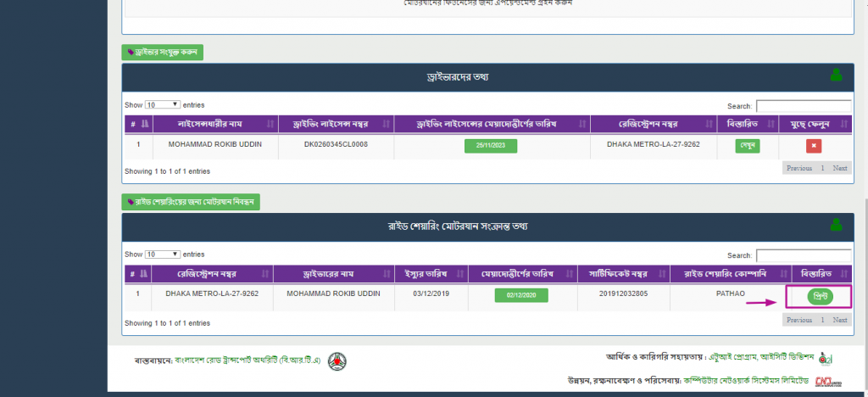This screenshot has width=868, height=397.
Task: Open the entries-per-page dropdown in drivers table
Action: coord(163,104)
